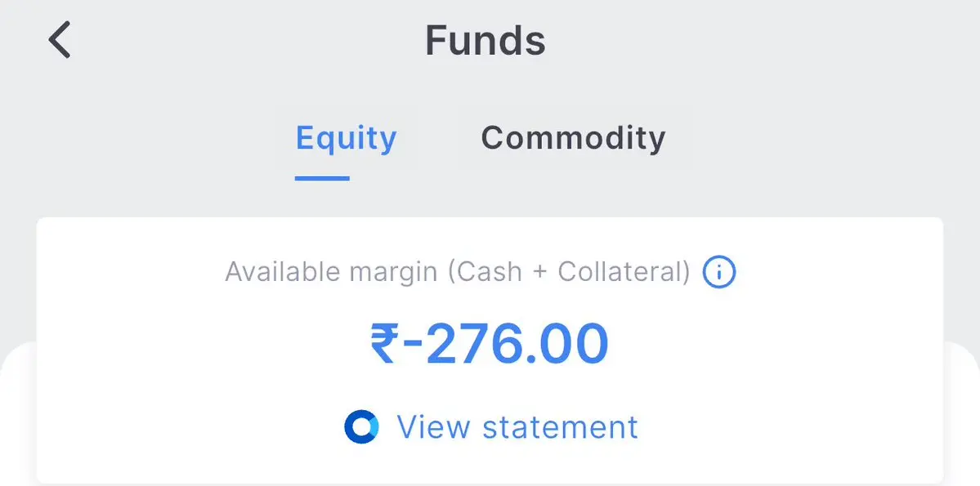980x486 pixels.
Task: Tap the blue ring icon beside View statement
Action: pyautogui.click(x=361, y=426)
